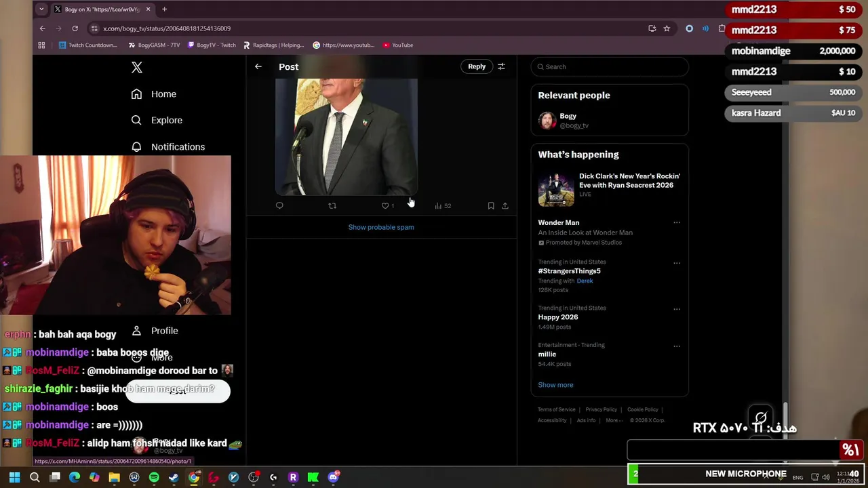Open Accessibility footer link

552,420
